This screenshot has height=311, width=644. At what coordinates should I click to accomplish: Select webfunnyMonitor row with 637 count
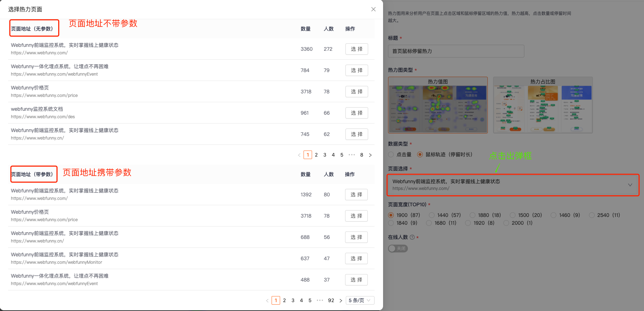click(x=356, y=258)
